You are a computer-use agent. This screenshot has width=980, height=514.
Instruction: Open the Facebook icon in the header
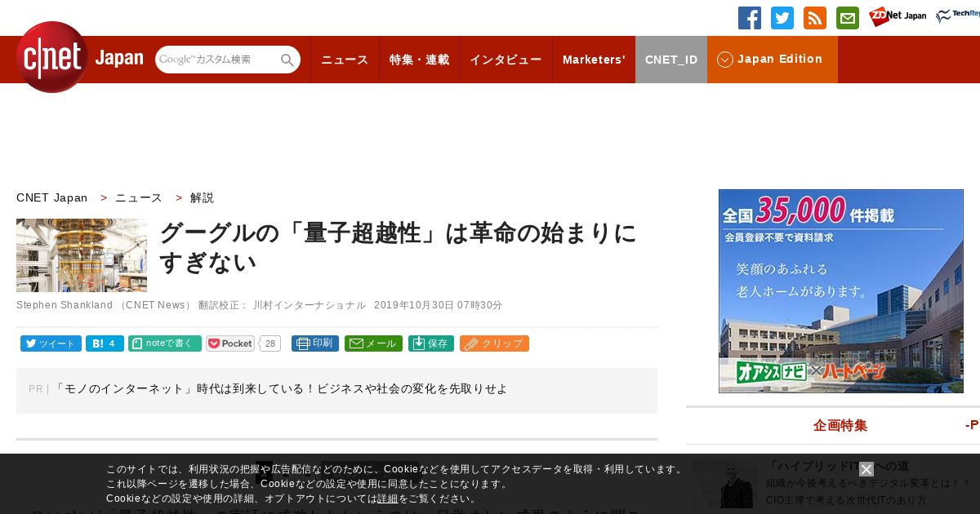pyautogui.click(x=750, y=18)
